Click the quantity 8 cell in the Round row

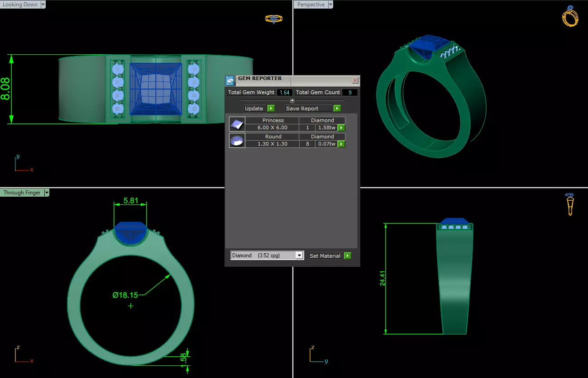[307, 144]
